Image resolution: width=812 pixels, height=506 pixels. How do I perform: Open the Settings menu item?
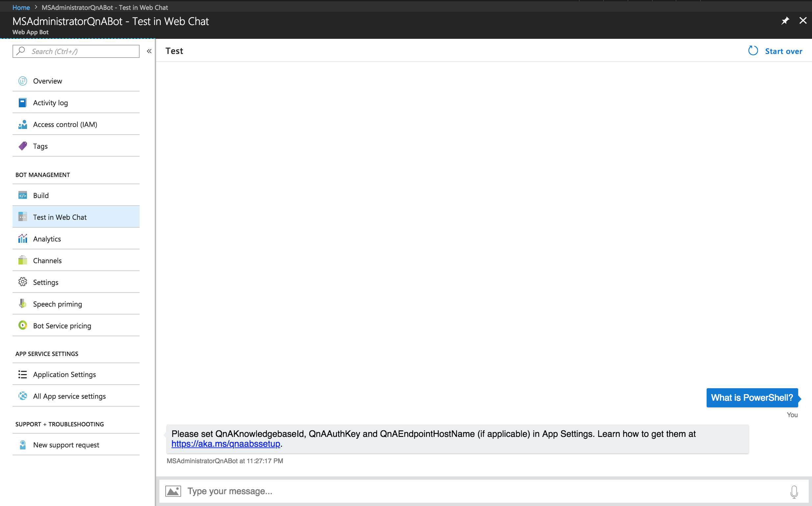point(76,282)
